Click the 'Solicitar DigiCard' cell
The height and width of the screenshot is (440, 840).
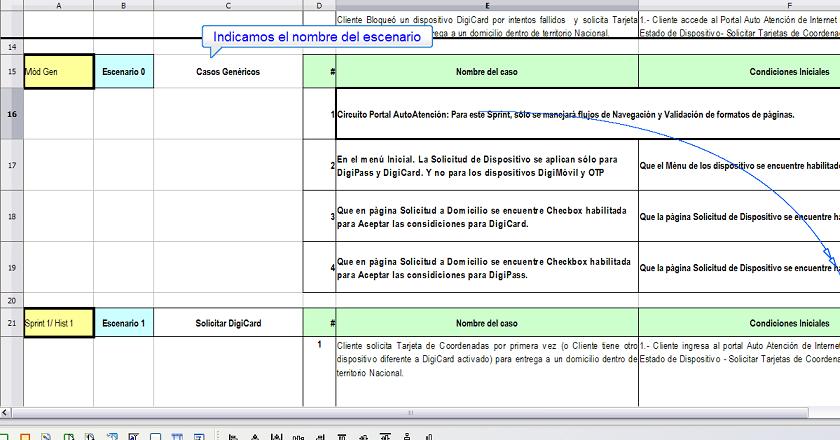point(228,323)
